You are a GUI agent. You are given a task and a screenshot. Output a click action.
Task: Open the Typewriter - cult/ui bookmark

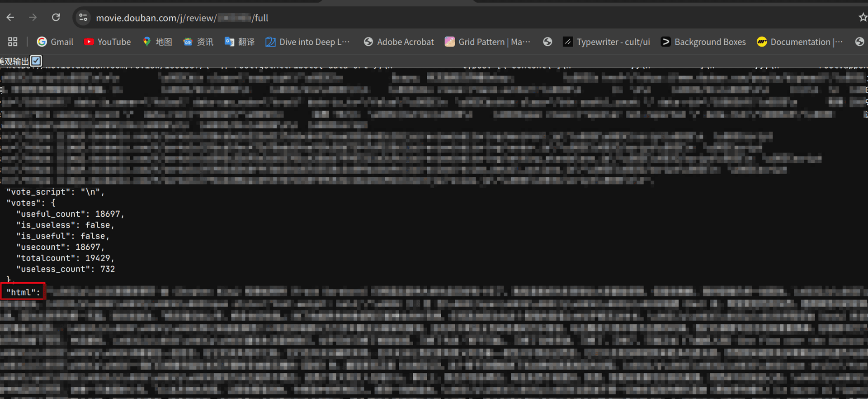[x=606, y=42]
